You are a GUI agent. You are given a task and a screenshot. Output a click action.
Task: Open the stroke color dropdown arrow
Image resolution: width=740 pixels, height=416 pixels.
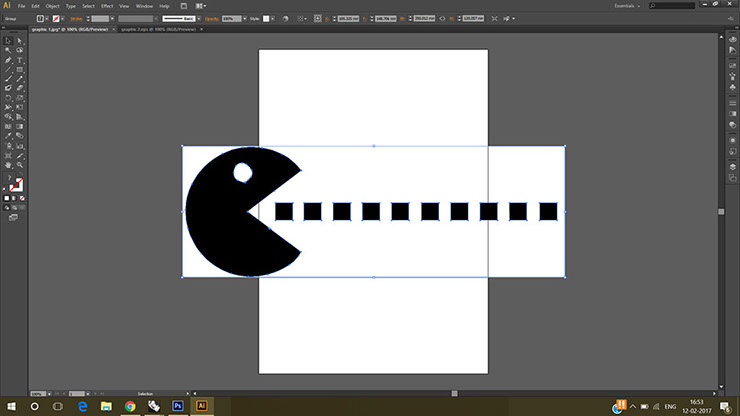tap(63, 19)
